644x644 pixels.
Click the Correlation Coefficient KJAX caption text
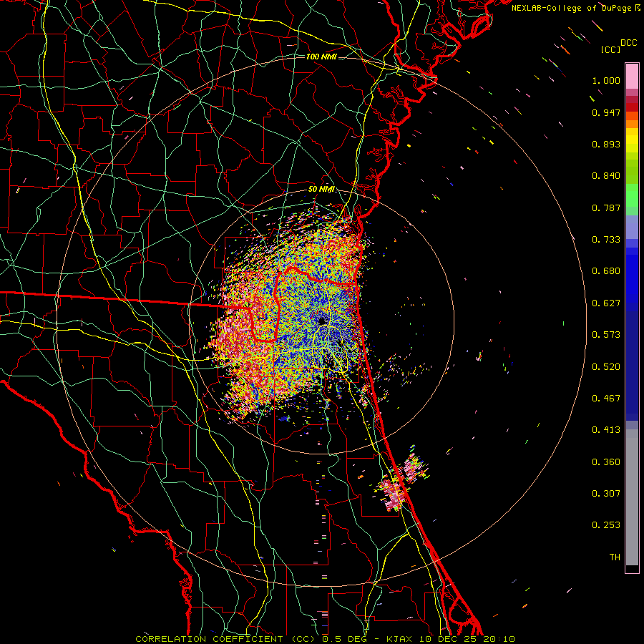click(x=325, y=639)
